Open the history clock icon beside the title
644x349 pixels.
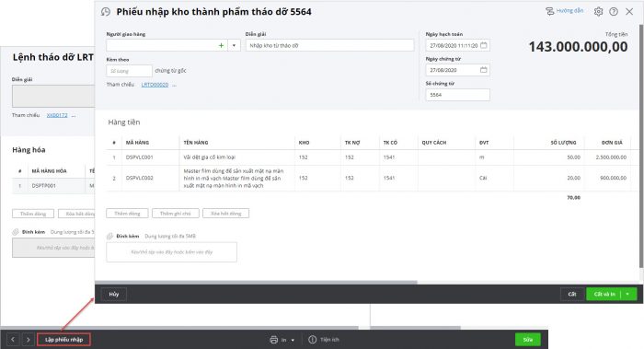click(x=106, y=11)
